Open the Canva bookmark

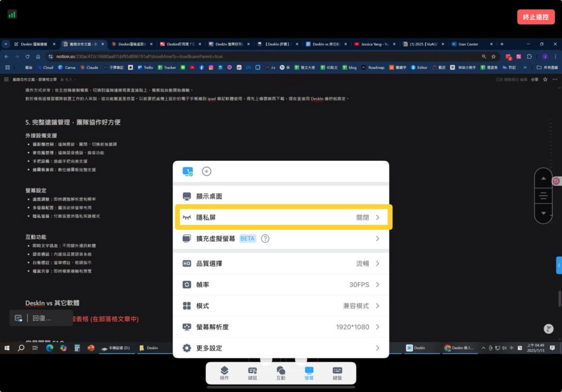coord(66,67)
